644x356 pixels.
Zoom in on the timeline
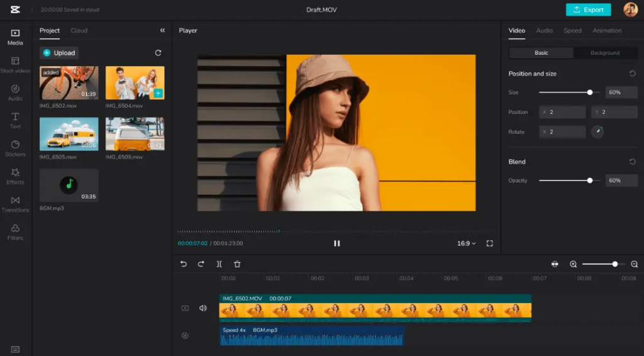coord(574,264)
